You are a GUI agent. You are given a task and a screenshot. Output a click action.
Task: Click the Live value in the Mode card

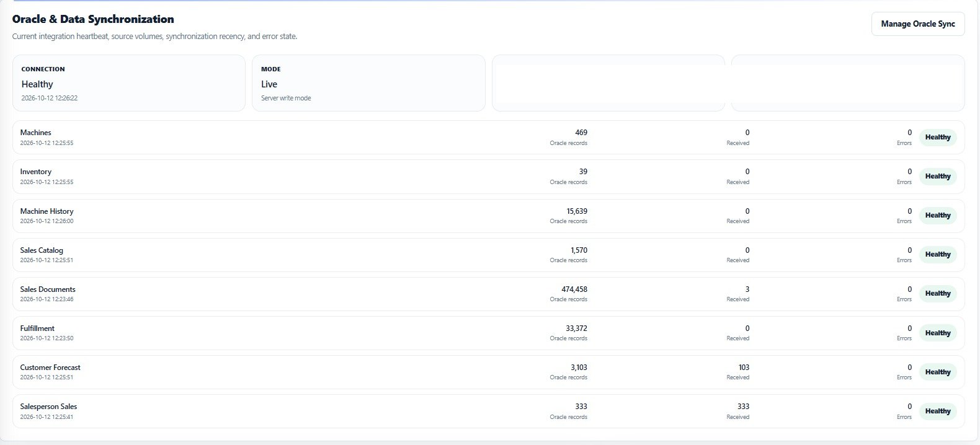[269, 84]
